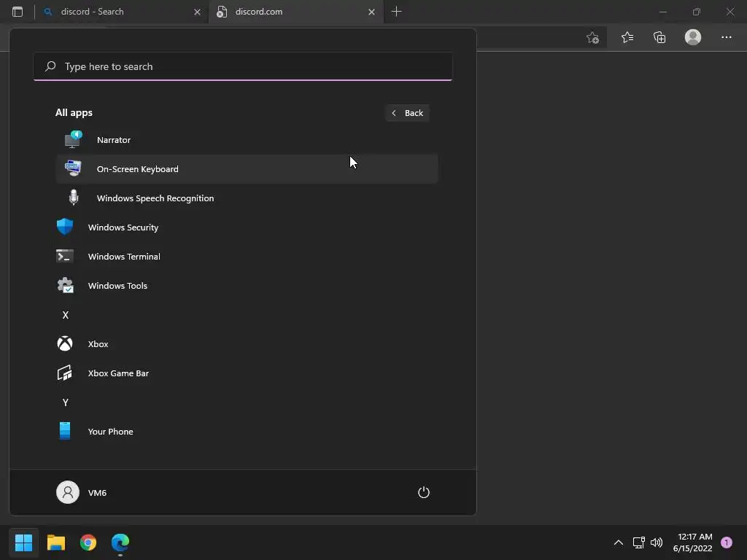Open the clock showing 12:17 AM
Viewport: 747px width, 560px height.
pos(692,542)
